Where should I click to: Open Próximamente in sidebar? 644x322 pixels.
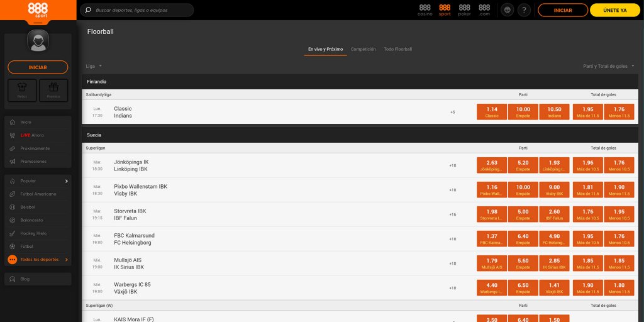click(38, 148)
